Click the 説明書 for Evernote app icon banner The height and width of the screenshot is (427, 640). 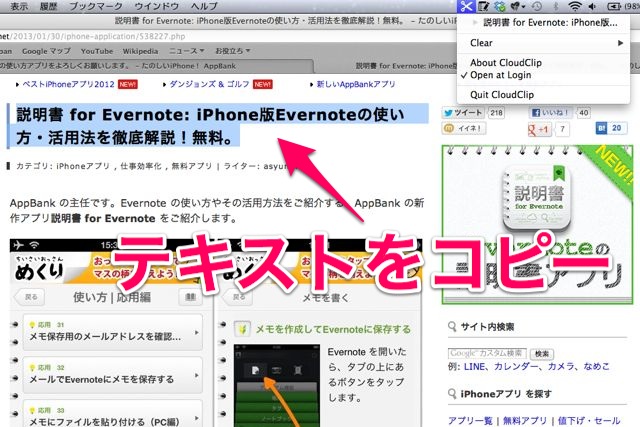pos(537,225)
